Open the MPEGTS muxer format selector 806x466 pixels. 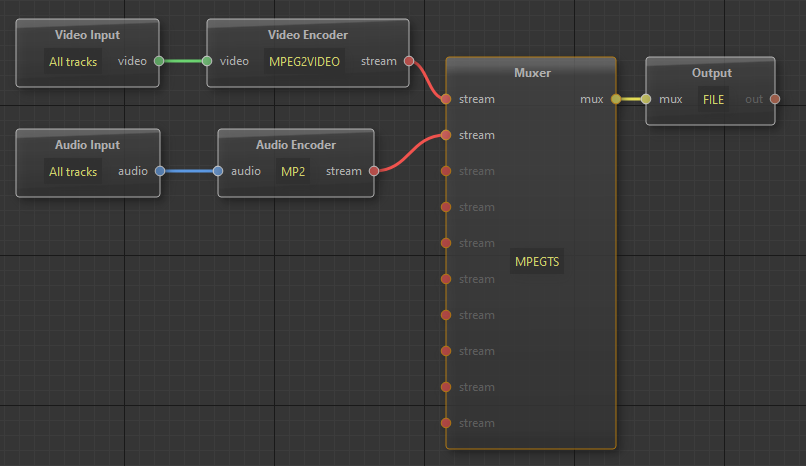click(x=537, y=262)
